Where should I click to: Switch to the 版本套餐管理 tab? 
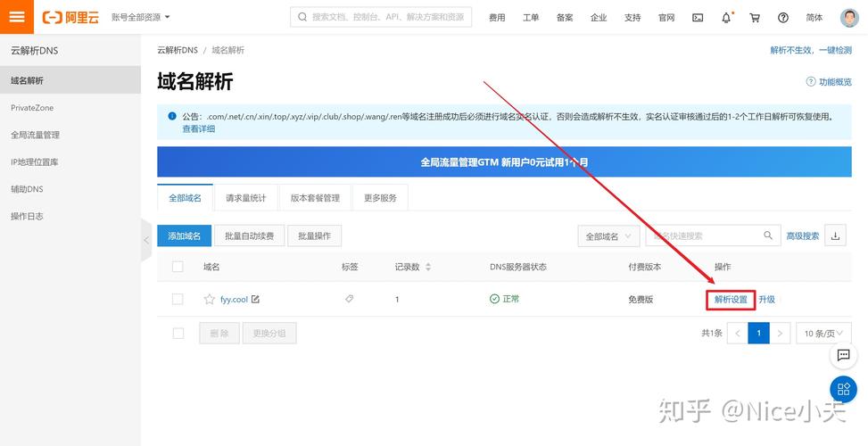pyautogui.click(x=315, y=197)
